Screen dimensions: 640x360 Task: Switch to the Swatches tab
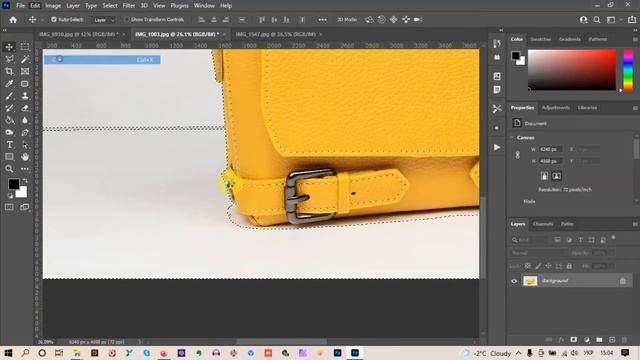click(541, 39)
